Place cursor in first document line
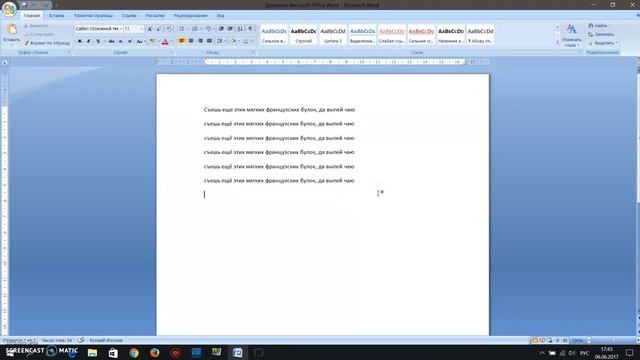This screenshot has width=640, height=360. pyautogui.click(x=279, y=110)
